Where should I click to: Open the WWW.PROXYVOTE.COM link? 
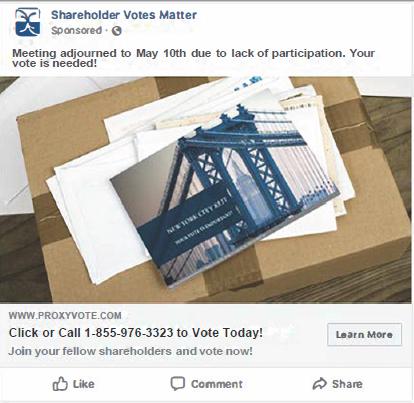(x=65, y=316)
